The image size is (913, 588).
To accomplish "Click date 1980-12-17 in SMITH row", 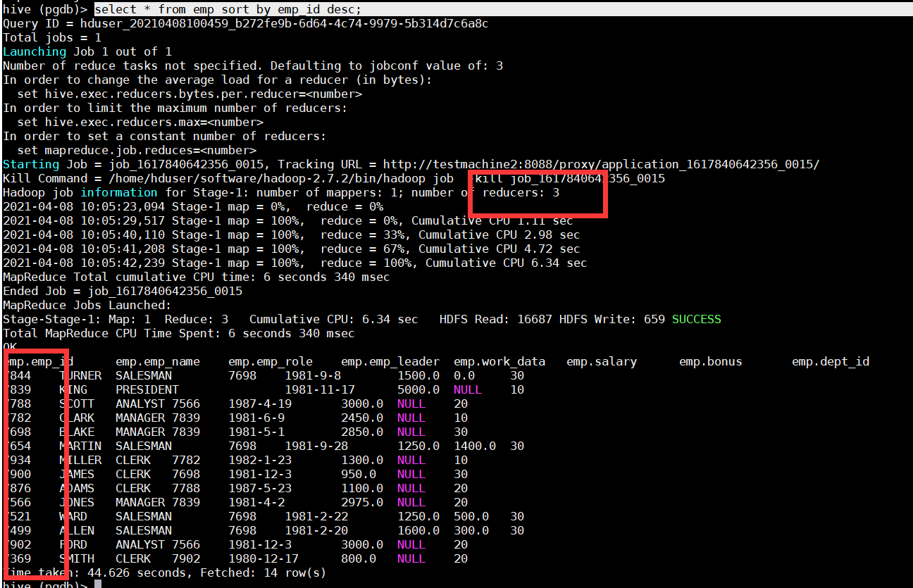I will (x=263, y=558).
